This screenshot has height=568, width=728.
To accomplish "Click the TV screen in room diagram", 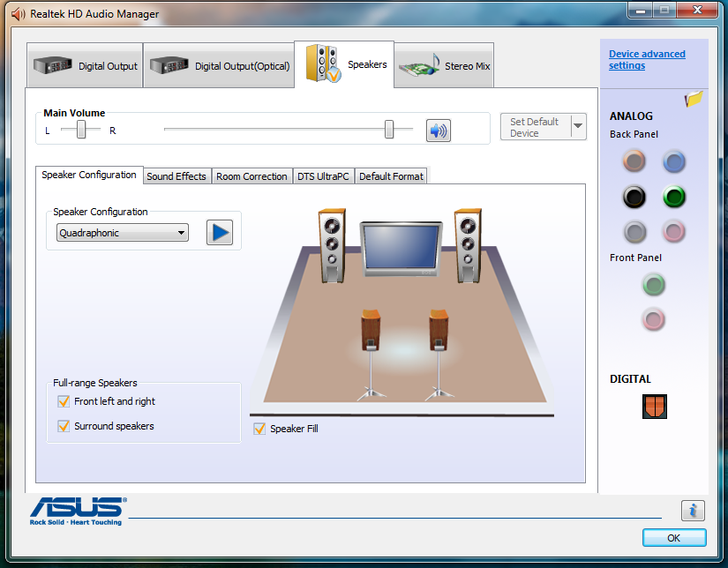I will click(x=402, y=249).
